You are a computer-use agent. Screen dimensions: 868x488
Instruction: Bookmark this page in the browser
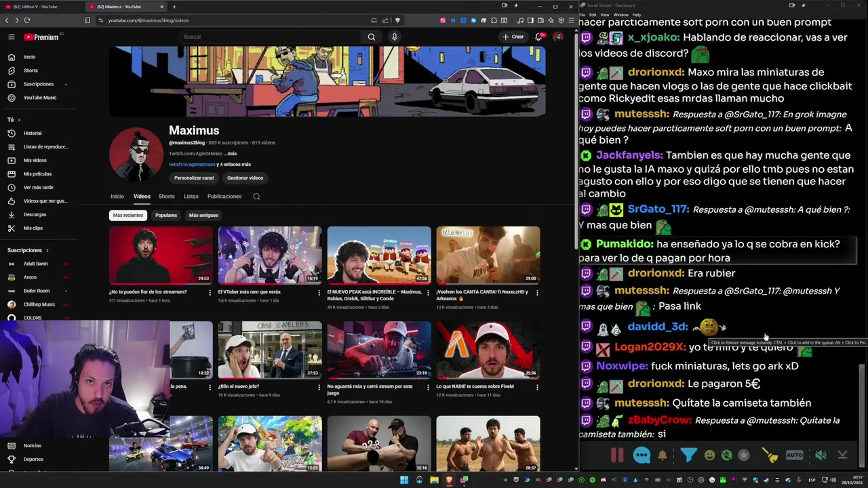[x=87, y=20]
